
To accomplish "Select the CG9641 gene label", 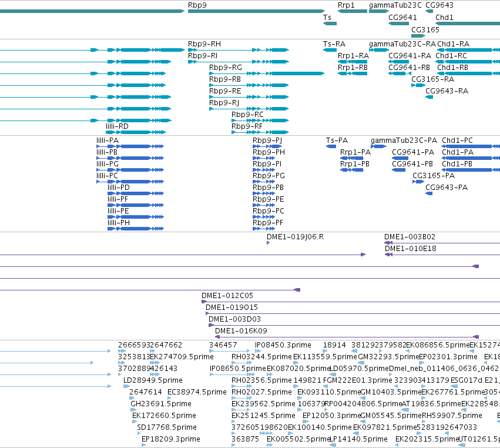I will coord(402,18).
